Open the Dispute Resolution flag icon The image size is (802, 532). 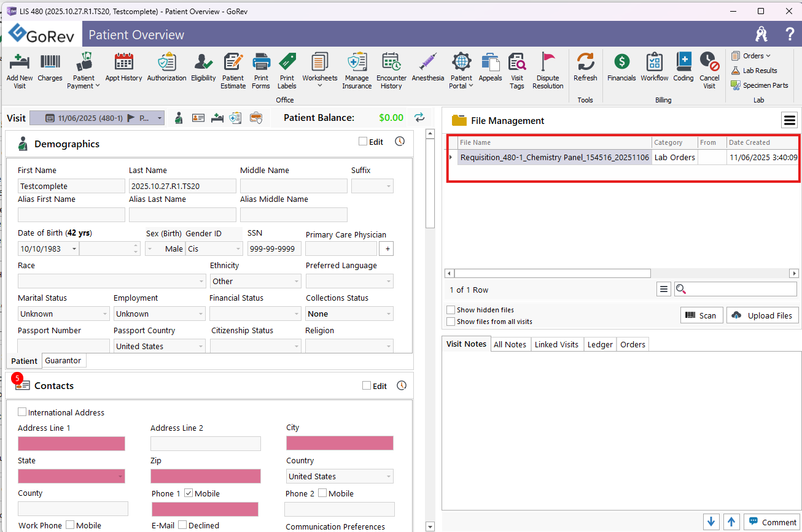(x=547, y=62)
